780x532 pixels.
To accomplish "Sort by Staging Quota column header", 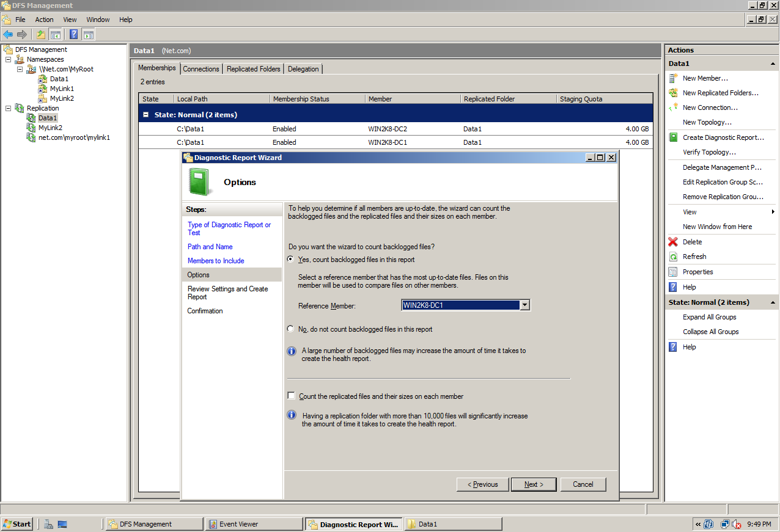I will [x=604, y=99].
